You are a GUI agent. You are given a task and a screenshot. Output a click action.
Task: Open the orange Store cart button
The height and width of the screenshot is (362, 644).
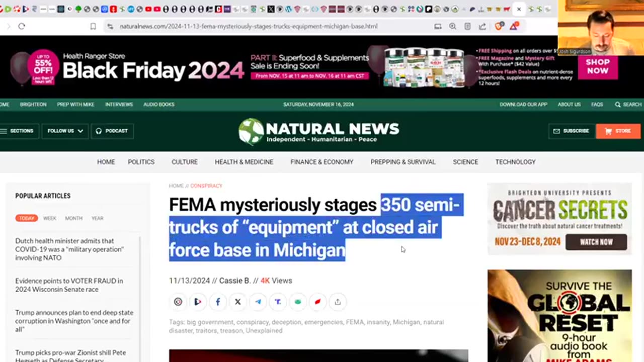click(618, 131)
